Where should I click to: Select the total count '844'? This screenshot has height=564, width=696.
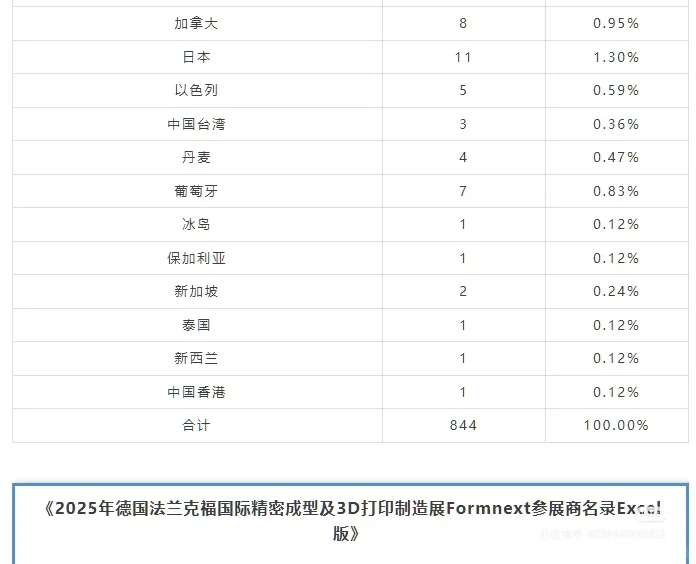click(x=463, y=426)
